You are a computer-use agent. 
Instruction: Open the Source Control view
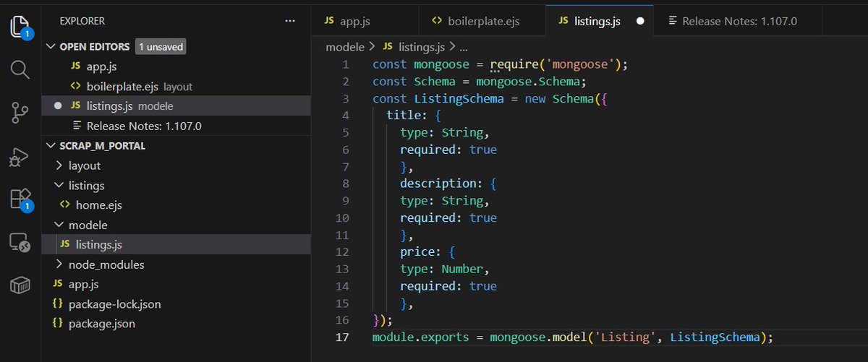pos(20,112)
